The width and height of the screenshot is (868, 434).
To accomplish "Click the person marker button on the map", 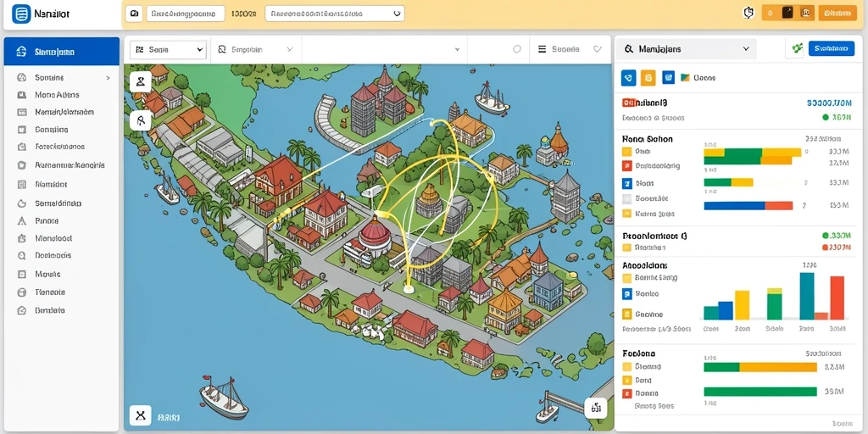I will click(x=141, y=82).
